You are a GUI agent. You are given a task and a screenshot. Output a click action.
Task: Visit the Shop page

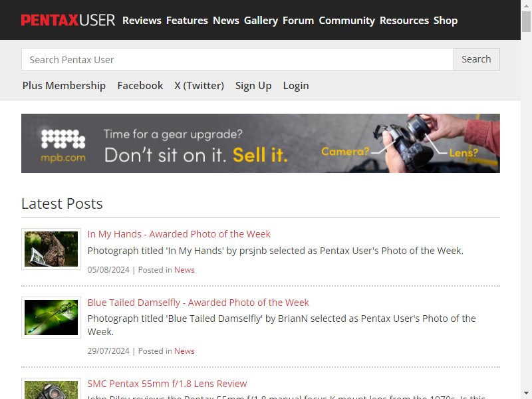(x=446, y=21)
